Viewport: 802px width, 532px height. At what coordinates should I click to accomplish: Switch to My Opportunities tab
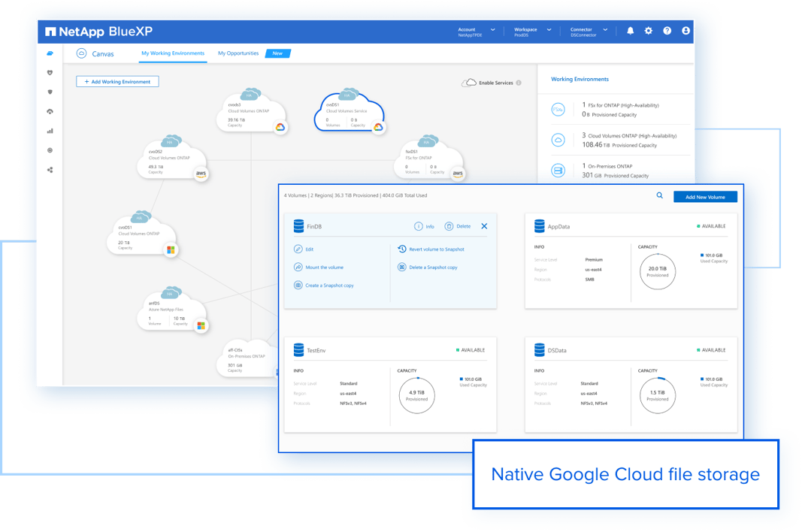click(238, 53)
